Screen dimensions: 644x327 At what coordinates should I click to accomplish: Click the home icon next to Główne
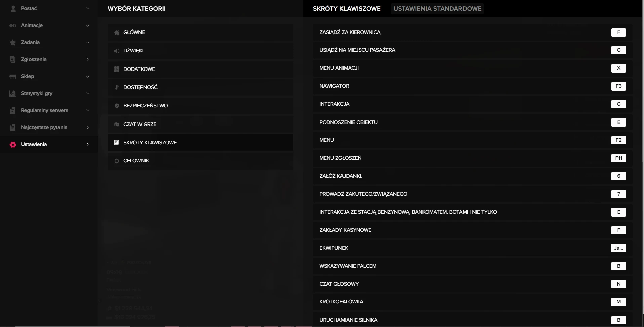pos(117,33)
